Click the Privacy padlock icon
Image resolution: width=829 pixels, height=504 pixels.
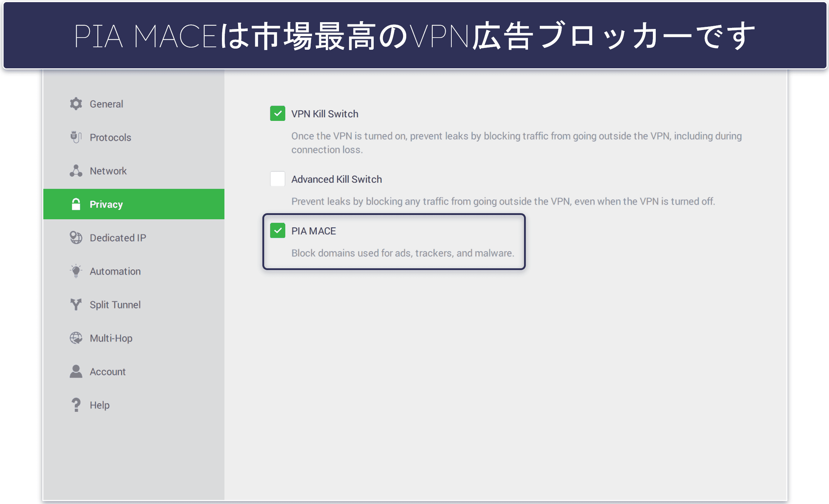tap(76, 204)
